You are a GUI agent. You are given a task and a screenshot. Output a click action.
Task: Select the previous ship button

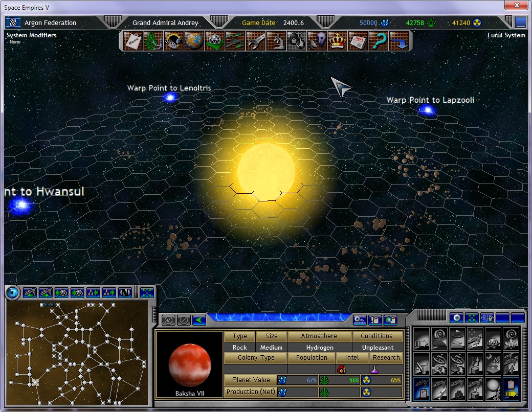coord(30,292)
